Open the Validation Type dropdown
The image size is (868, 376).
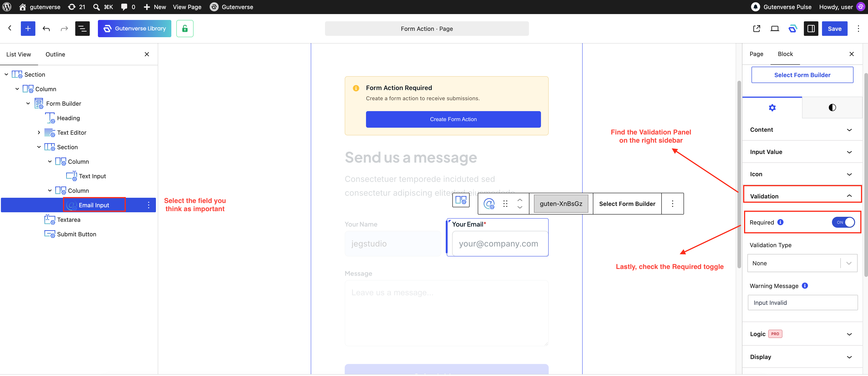coord(802,263)
